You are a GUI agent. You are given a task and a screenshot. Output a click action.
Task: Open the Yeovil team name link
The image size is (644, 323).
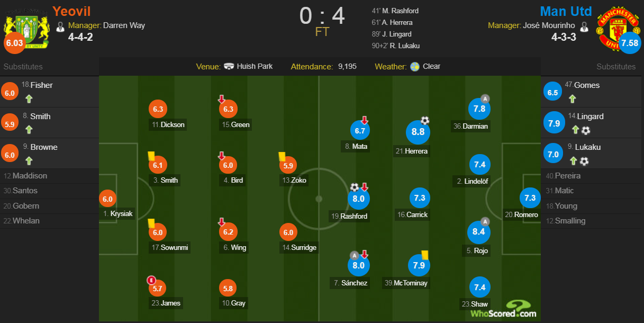pyautogui.click(x=71, y=11)
